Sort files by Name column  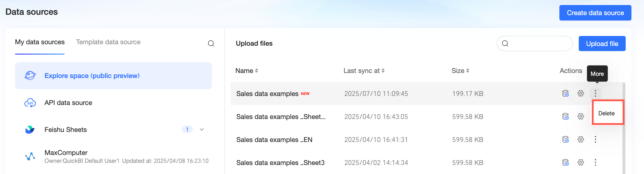[x=247, y=71]
